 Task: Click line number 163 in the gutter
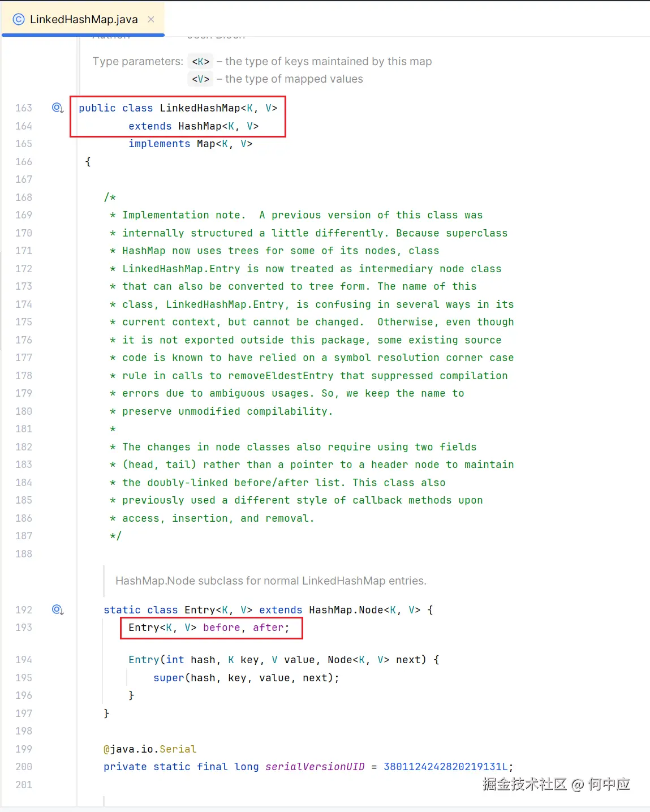coord(24,108)
